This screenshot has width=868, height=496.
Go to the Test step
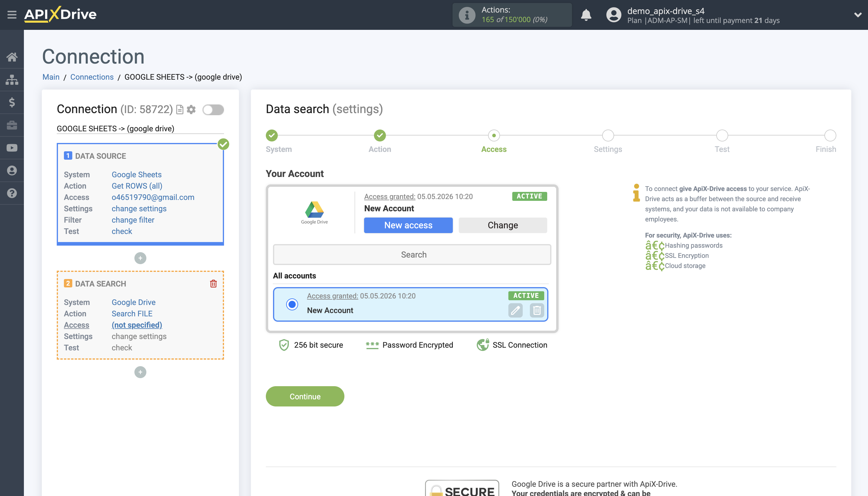[x=722, y=135]
